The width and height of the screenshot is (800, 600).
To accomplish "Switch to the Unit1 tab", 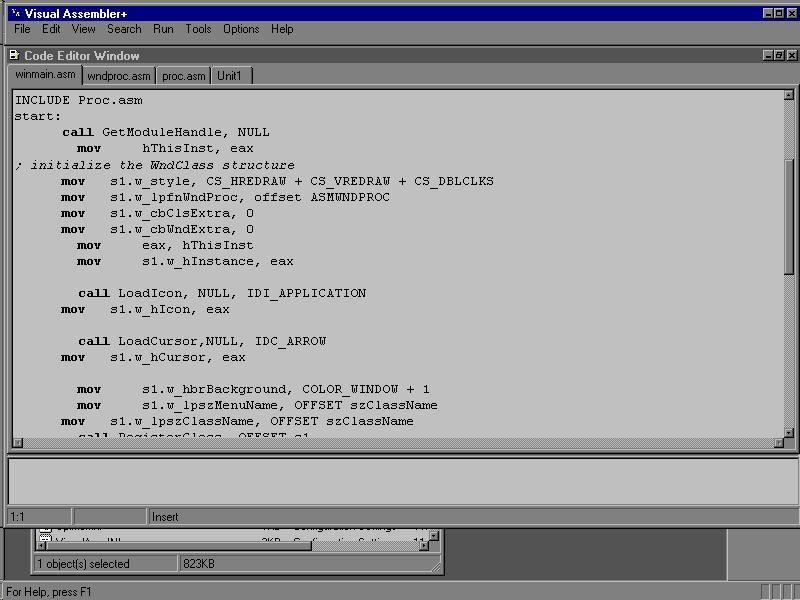I will tap(230, 76).
